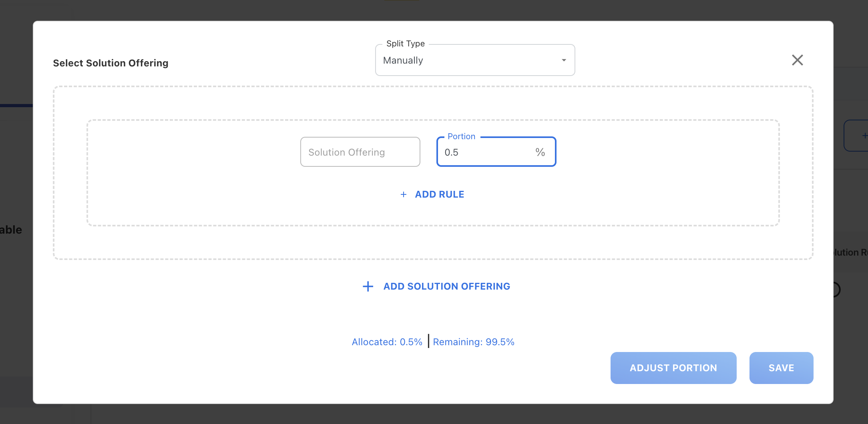Screen dimensions: 868x424
Task: Click the Split Type field label
Action: point(405,44)
